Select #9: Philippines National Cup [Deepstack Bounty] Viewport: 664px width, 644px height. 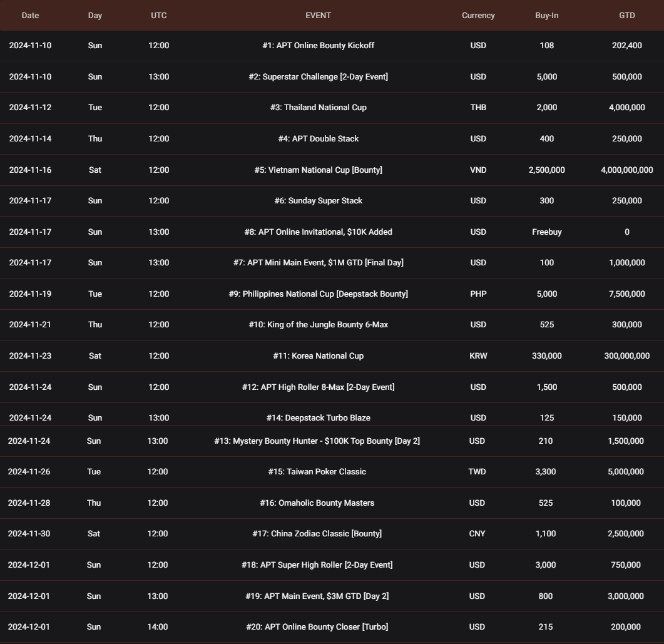tap(318, 294)
